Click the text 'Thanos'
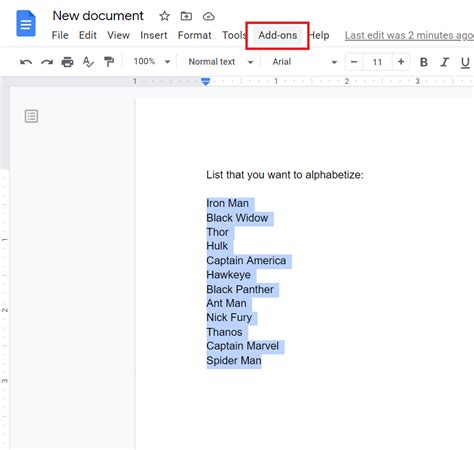Screen dimensions: 474x450 (224, 332)
